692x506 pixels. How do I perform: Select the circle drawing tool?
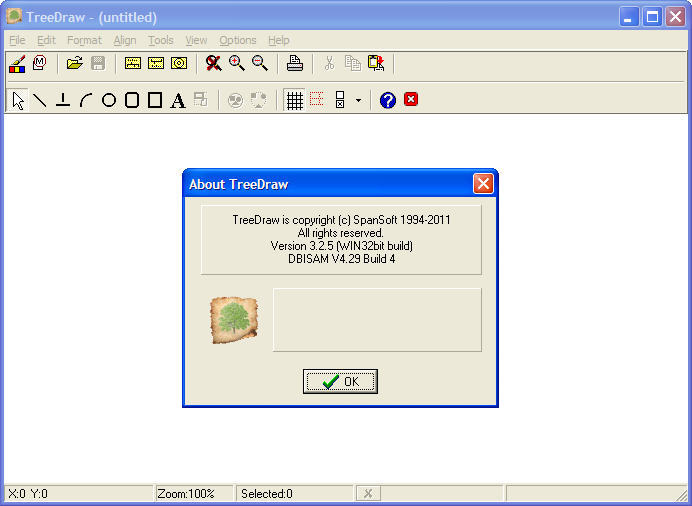pos(109,100)
